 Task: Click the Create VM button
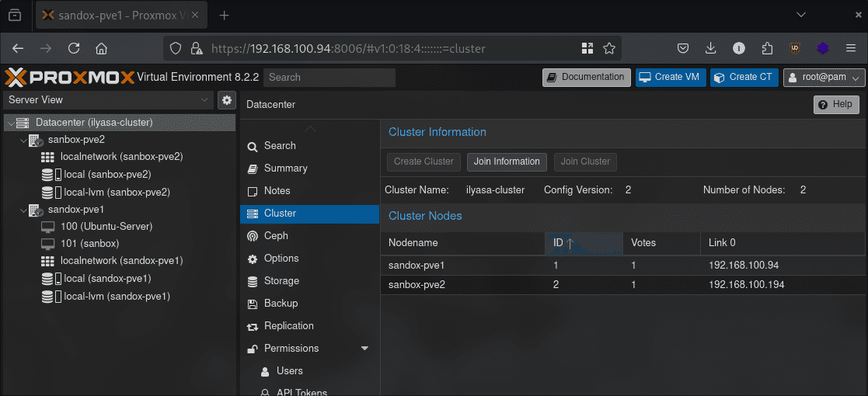click(x=671, y=77)
